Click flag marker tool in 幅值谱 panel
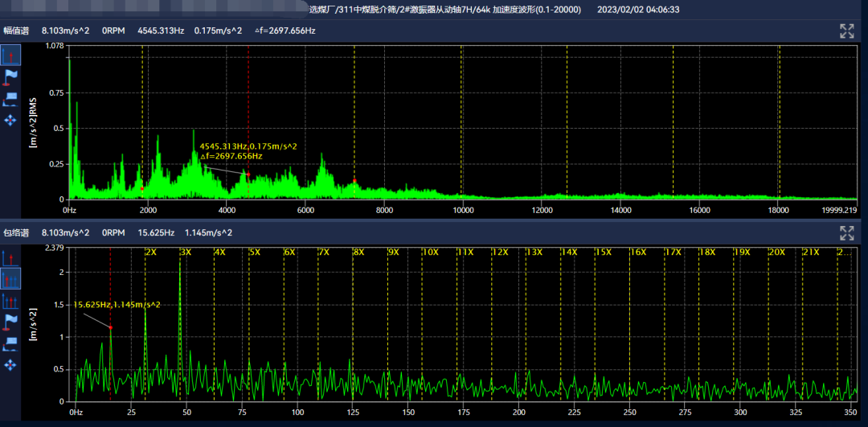 (10, 76)
